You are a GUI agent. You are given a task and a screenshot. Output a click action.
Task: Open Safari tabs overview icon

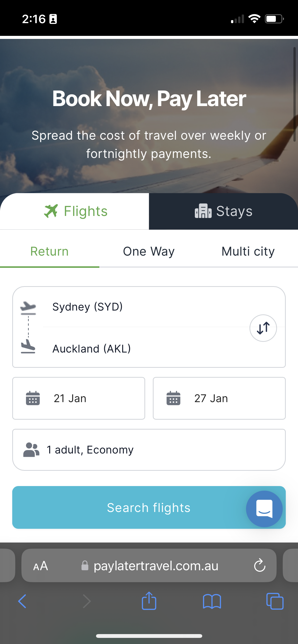click(x=275, y=601)
